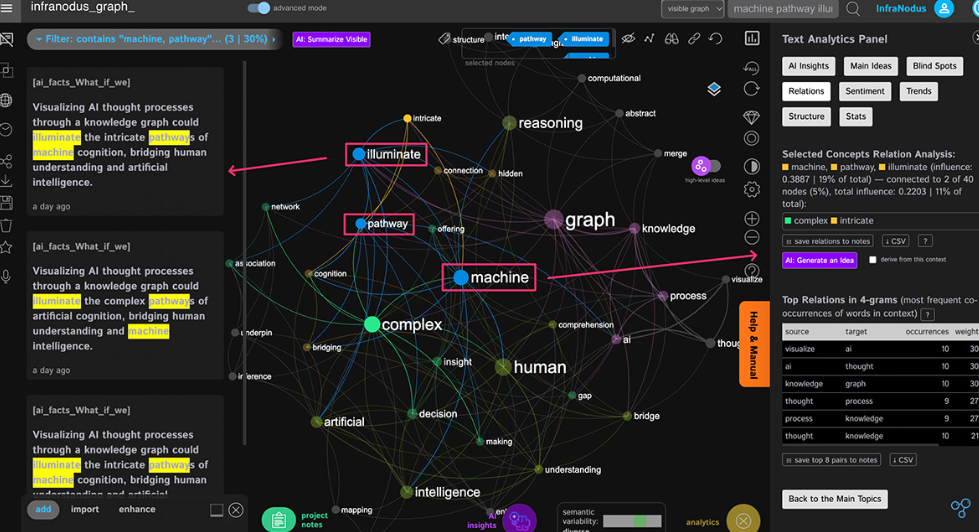Click the star favorites icon in sidebar
The image size is (979, 532).
pos(6,247)
